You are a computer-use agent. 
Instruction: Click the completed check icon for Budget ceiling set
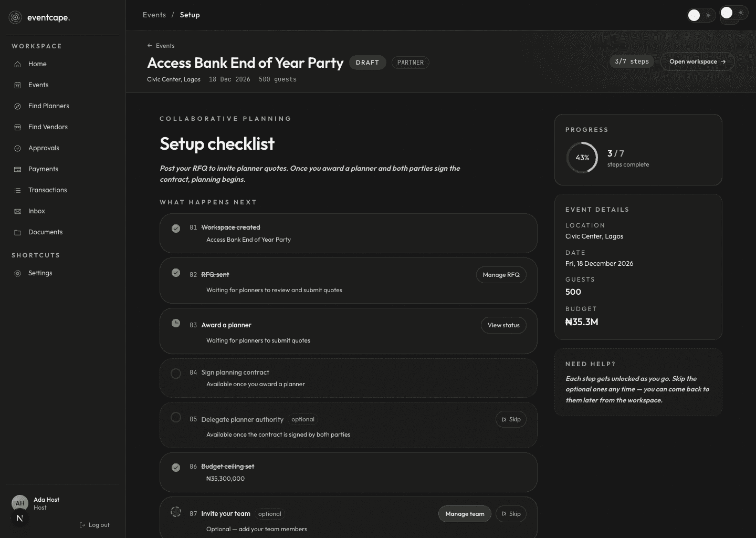[x=176, y=467]
